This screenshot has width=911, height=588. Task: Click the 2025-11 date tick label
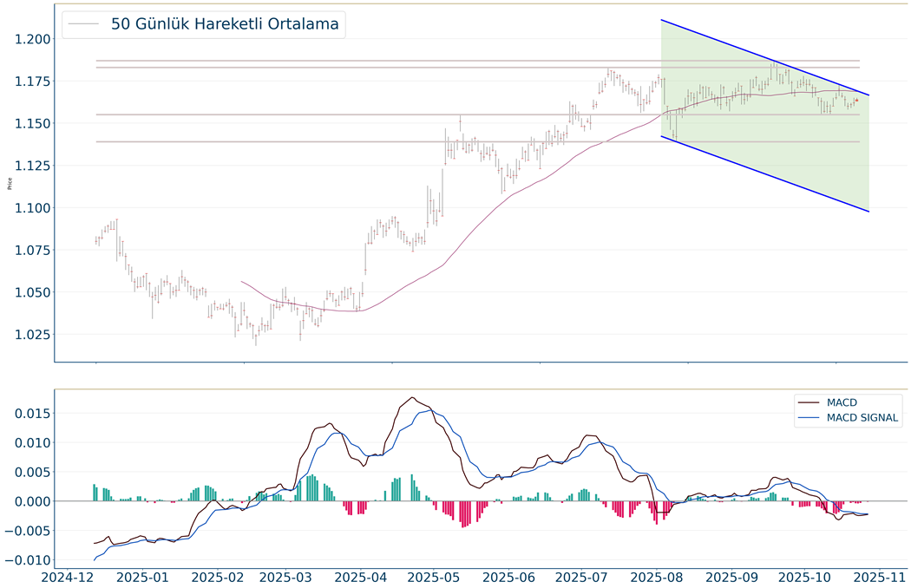878,577
